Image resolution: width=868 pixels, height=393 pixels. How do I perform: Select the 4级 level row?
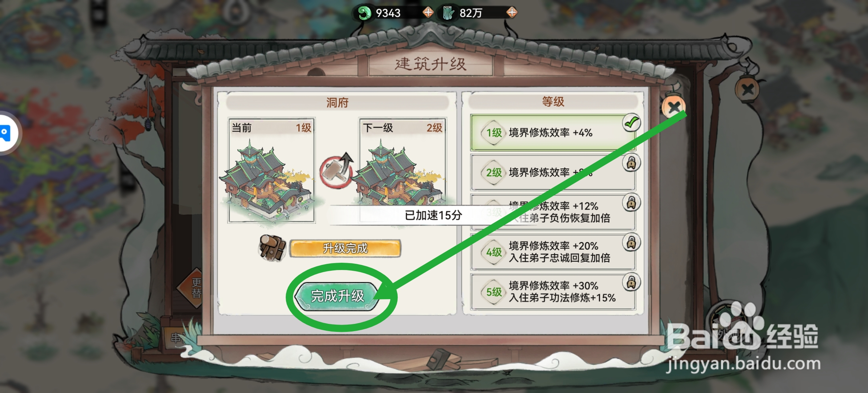coord(552,252)
